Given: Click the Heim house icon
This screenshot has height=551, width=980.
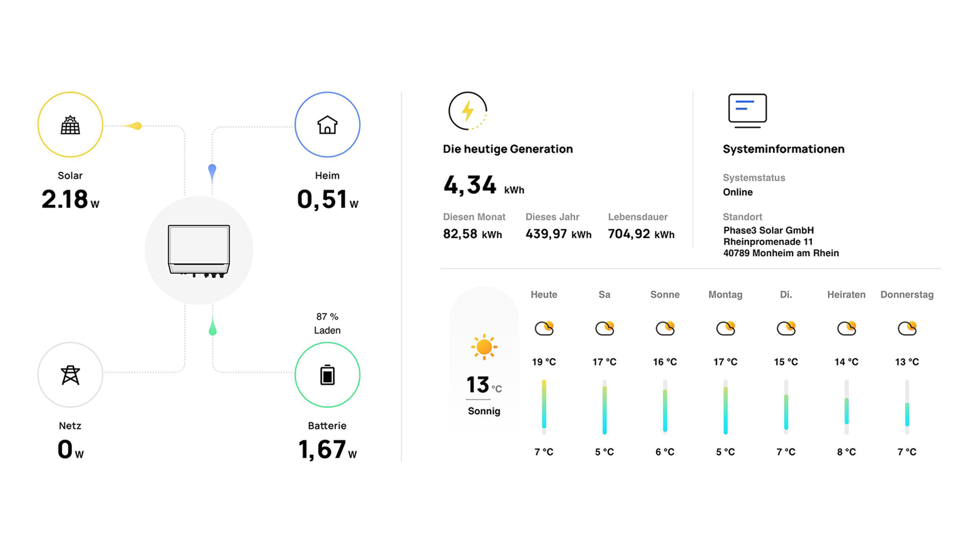Looking at the screenshot, I should 327,124.
